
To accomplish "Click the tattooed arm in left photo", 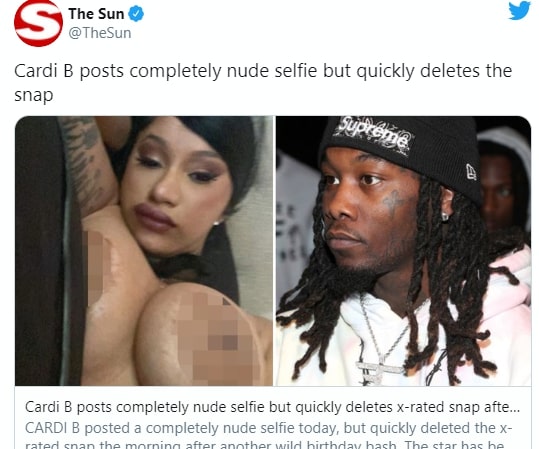I will click(90, 162).
